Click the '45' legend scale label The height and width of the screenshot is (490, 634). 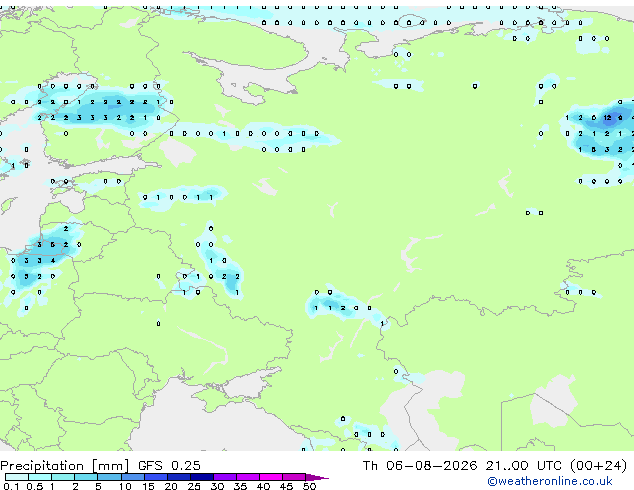click(286, 486)
